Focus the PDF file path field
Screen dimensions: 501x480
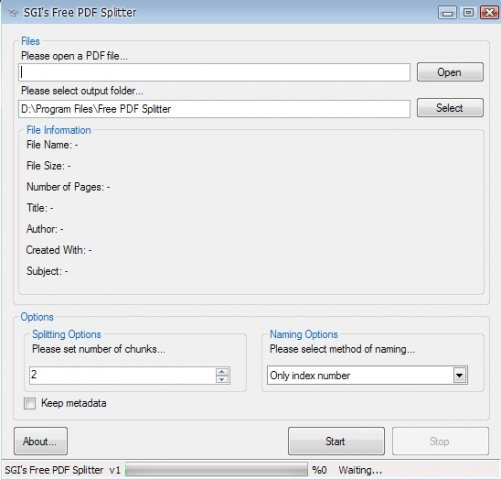tap(214, 72)
